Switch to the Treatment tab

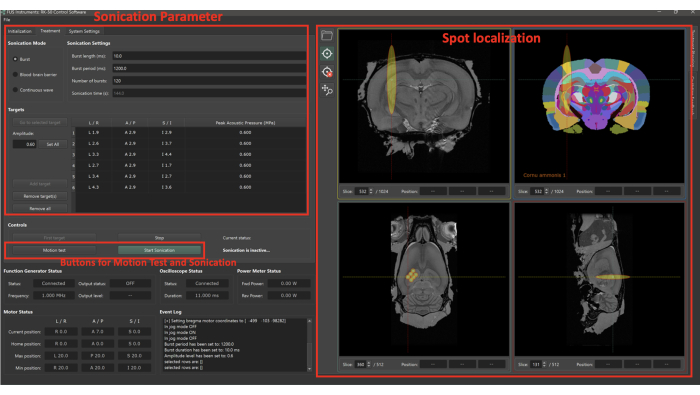click(x=50, y=31)
